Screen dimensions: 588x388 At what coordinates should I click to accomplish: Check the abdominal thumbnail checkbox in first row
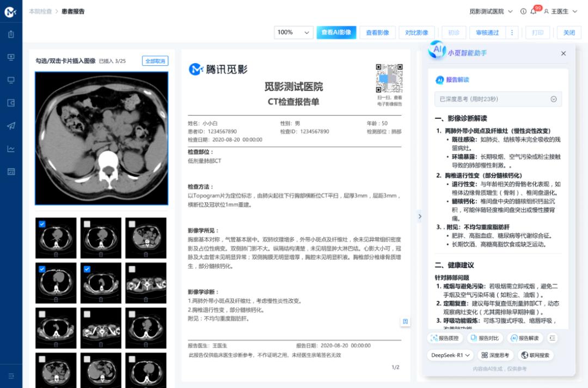coord(132,224)
